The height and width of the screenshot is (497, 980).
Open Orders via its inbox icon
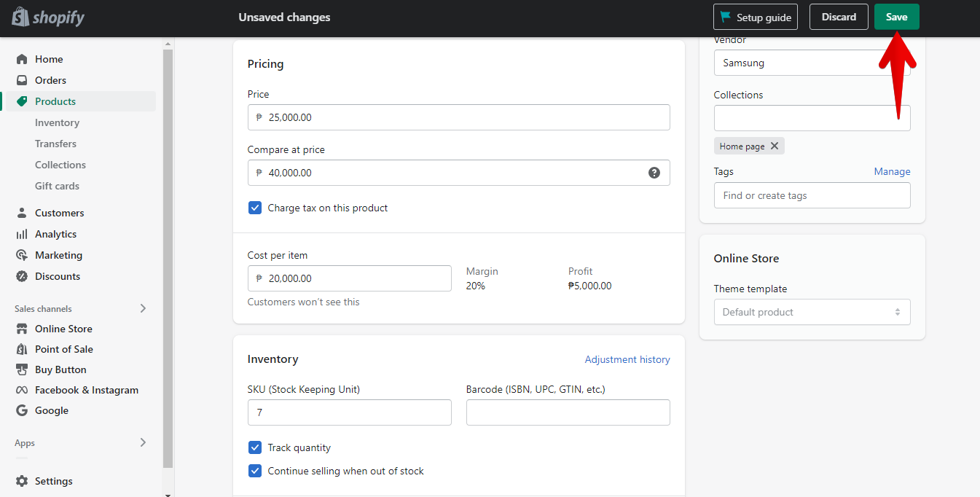[x=22, y=80]
